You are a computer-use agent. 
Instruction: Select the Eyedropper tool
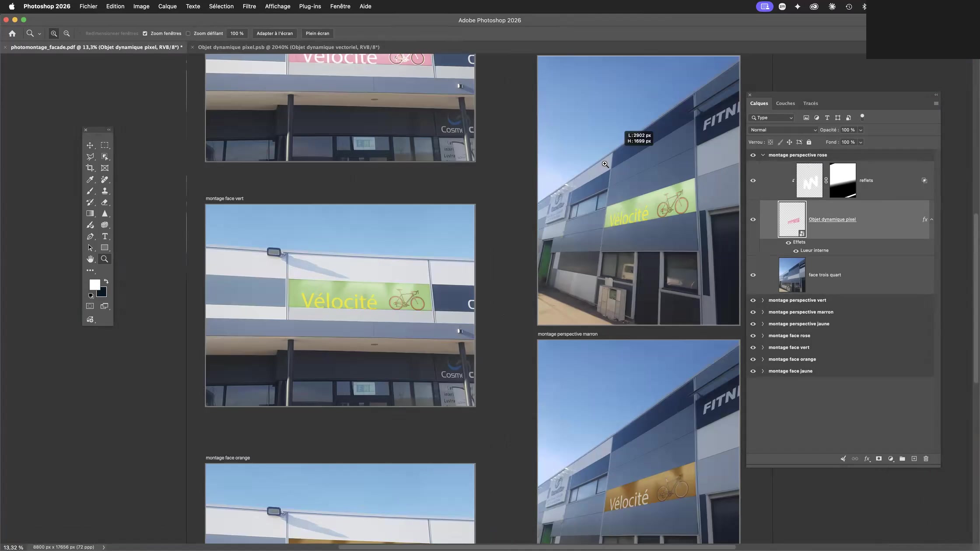90,179
